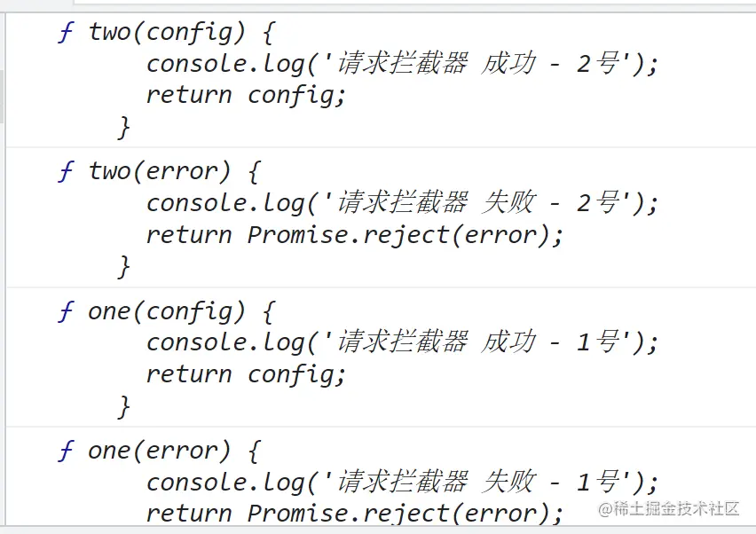Click 'return config;' inside one(config)
Viewport: 756px width, 534px height.
[246, 374]
